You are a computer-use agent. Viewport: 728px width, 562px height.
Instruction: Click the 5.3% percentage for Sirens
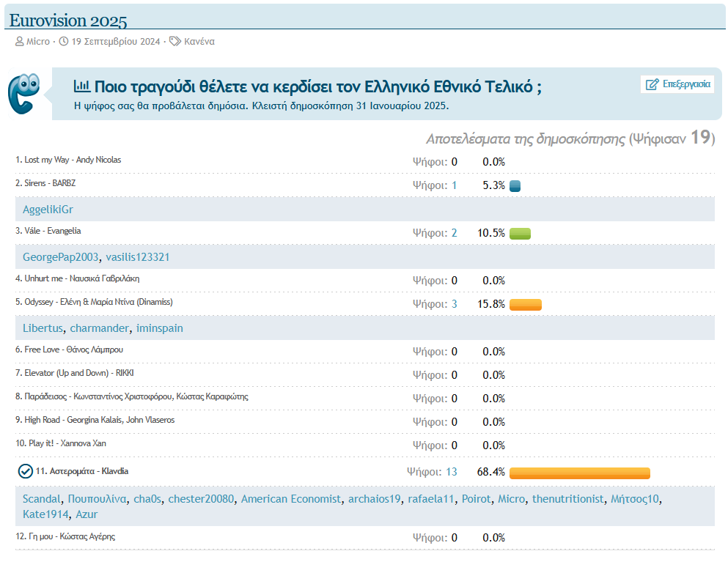pyautogui.click(x=494, y=185)
